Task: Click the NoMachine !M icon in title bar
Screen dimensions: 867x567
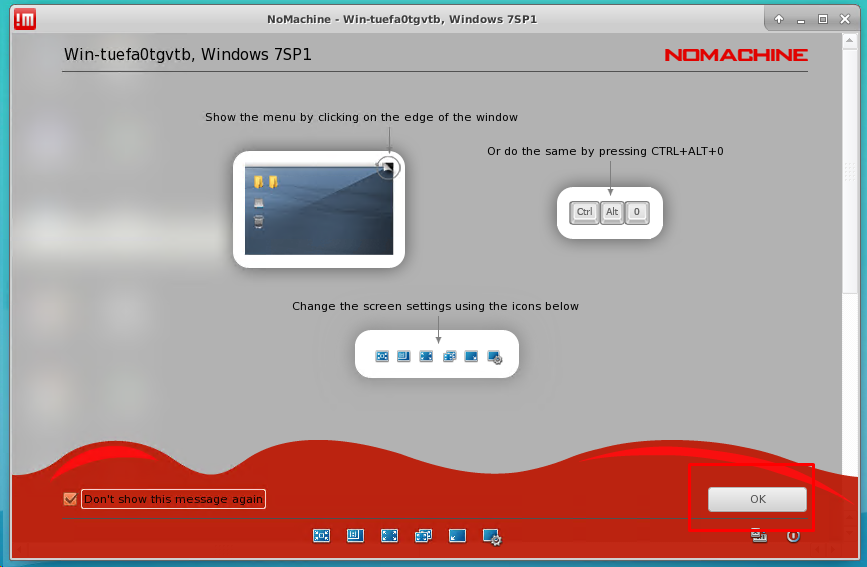Action: tap(26, 18)
